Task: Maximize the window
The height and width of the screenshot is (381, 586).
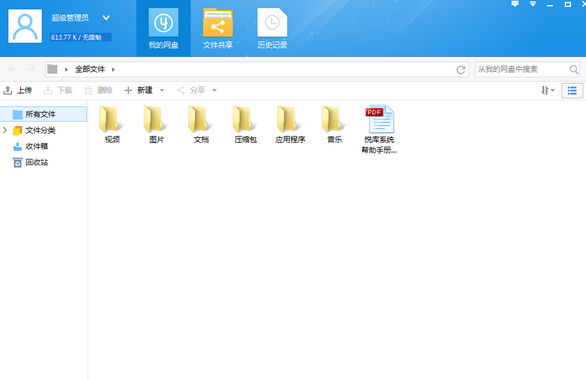Action: coord(568,4)
